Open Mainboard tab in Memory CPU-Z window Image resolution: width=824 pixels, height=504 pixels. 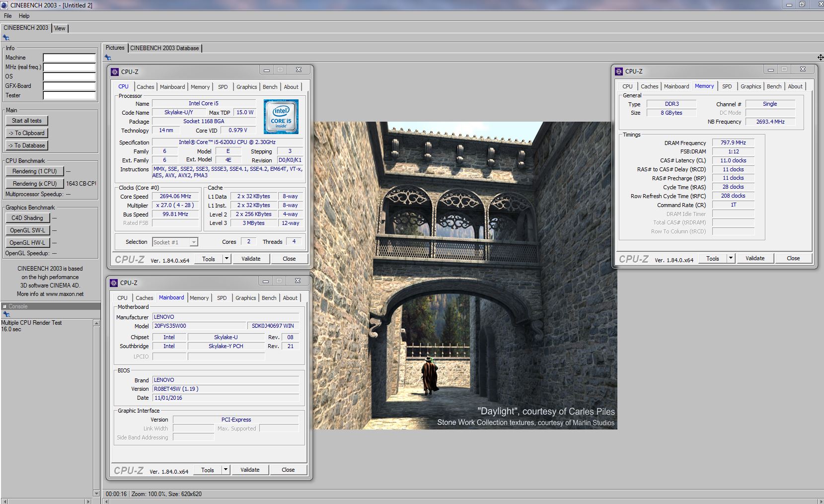tap(676, 86)
